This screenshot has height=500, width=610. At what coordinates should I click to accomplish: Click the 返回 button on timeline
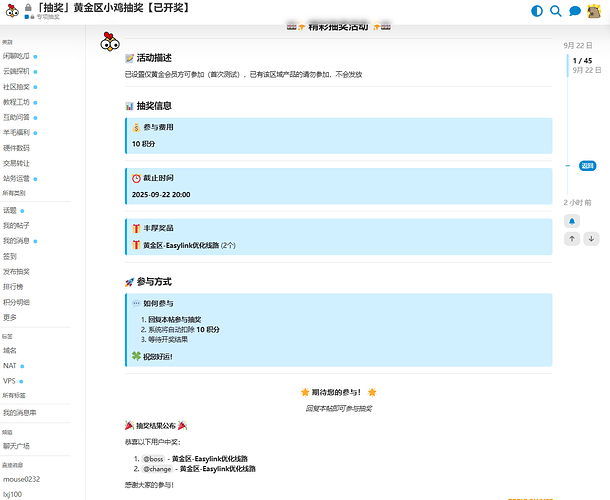pos(587,166)
